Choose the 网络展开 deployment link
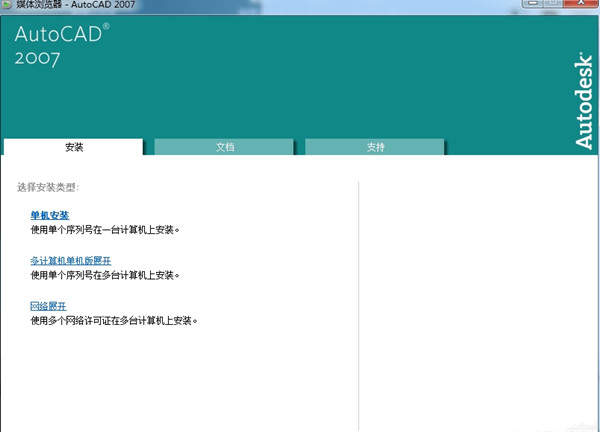Screen dimensions: 600x432 click(49, 306)
